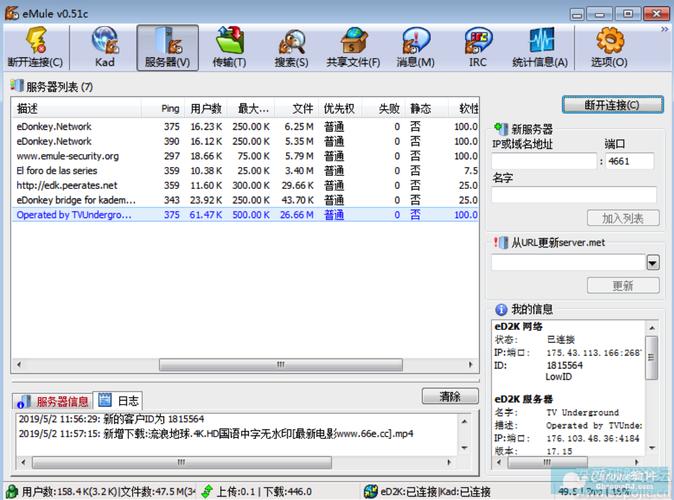
Task: Switch to the 日志 log tab
Action: coord(118,400)
